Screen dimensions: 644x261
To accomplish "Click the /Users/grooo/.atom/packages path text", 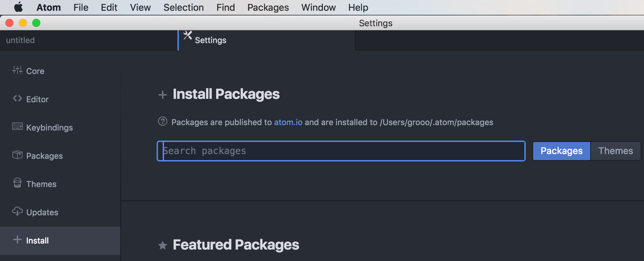I will (437, 122).
